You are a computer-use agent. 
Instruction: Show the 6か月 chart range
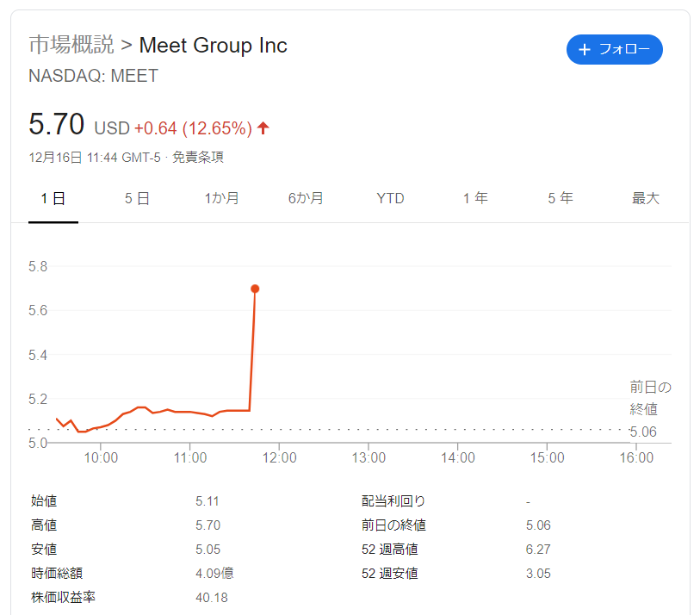306,199
